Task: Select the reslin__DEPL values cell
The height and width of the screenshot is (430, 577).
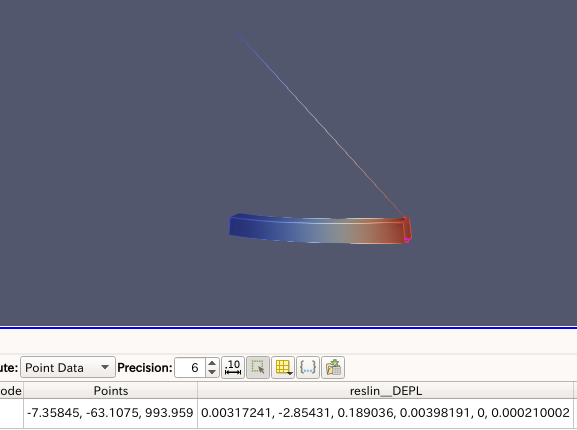Action: [x=386, y=413]
